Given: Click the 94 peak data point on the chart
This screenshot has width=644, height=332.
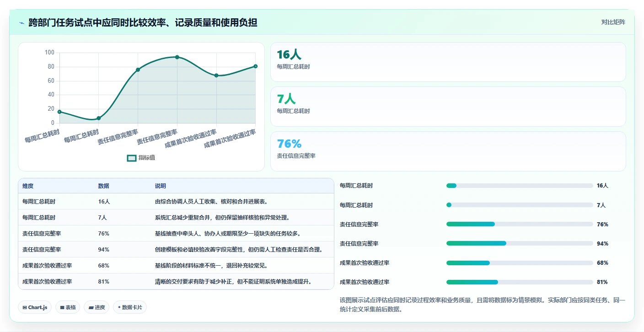Looking at the screenshot, I should tap(177, 57).
